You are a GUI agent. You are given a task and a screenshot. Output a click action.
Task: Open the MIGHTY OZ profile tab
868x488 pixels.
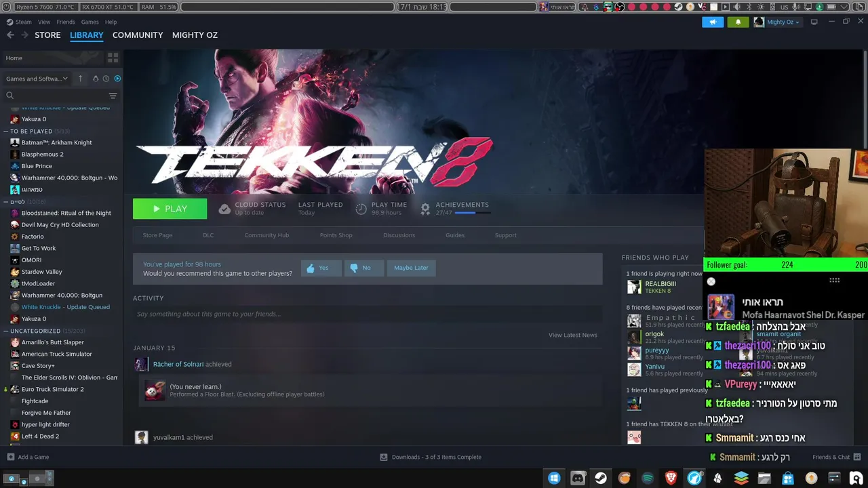(x=195, y=35)
